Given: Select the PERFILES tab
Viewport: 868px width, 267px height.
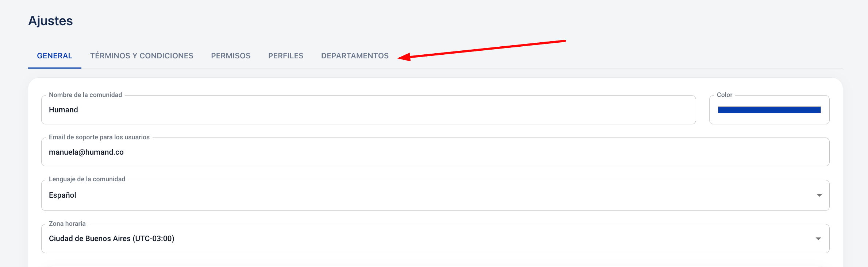Looking at the screenshot, I should coord(286,56).
